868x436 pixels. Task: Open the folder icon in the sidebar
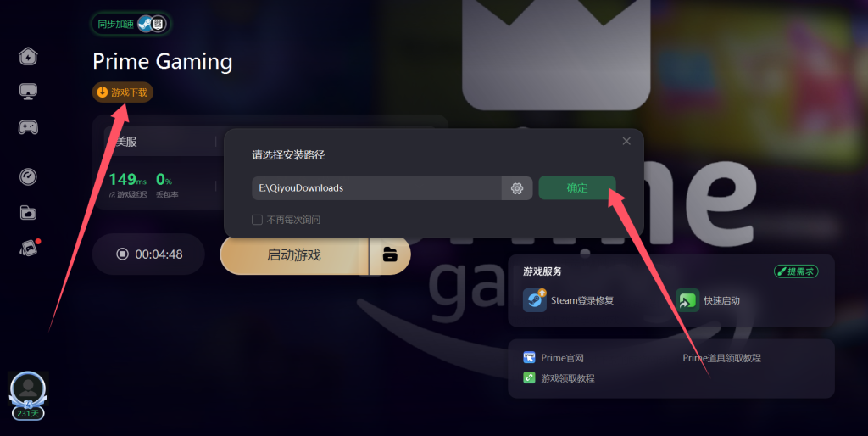(28, 213)
